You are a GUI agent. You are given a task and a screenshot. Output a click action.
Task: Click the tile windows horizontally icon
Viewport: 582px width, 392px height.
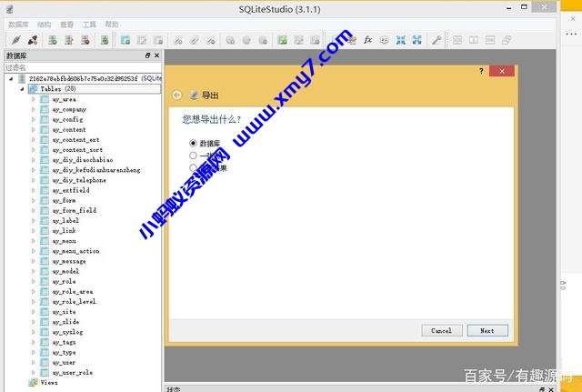[474, 40]
